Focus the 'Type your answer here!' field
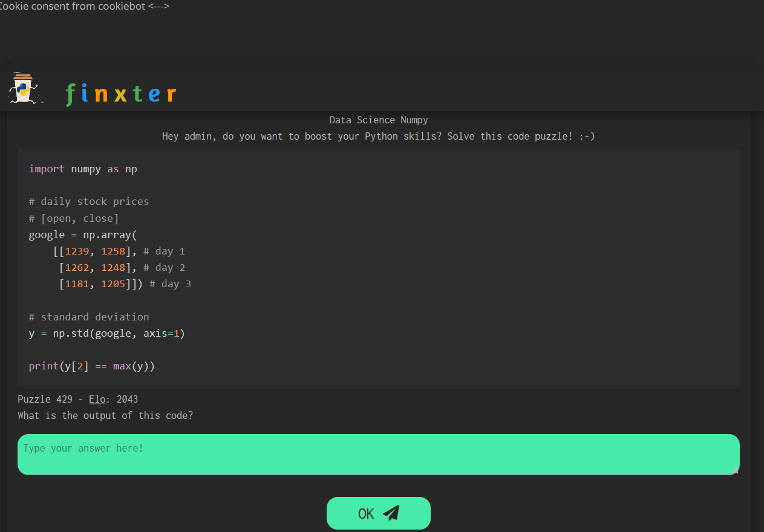 378,454
